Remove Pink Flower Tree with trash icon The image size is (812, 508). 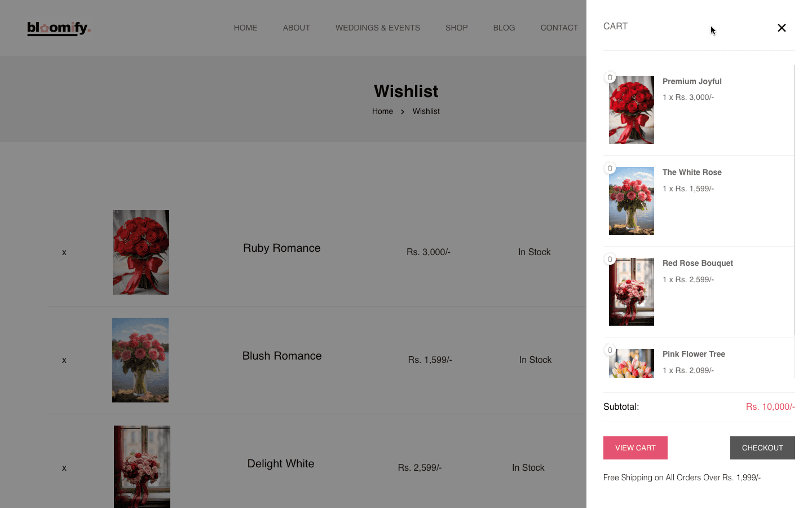pos(610,350)
